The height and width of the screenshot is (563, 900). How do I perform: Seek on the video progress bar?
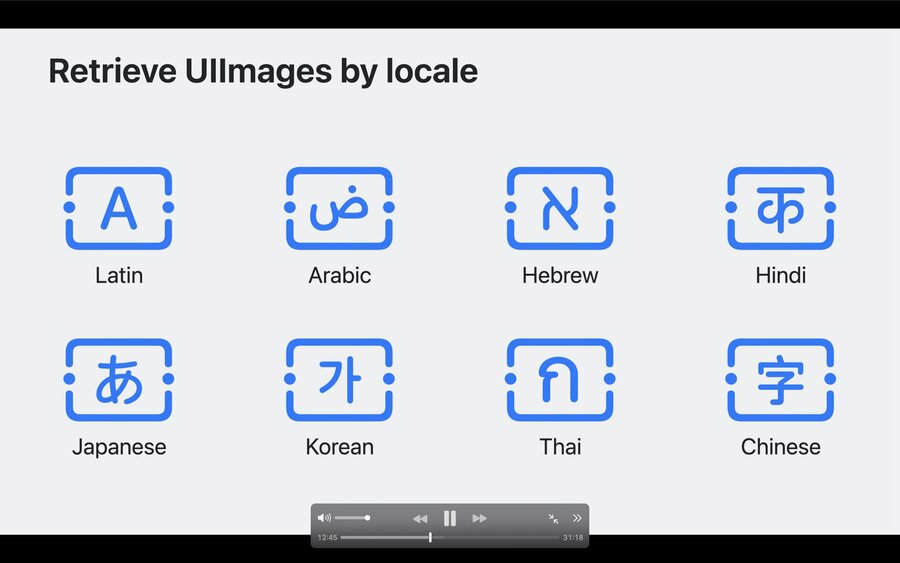tap(450, 538)
